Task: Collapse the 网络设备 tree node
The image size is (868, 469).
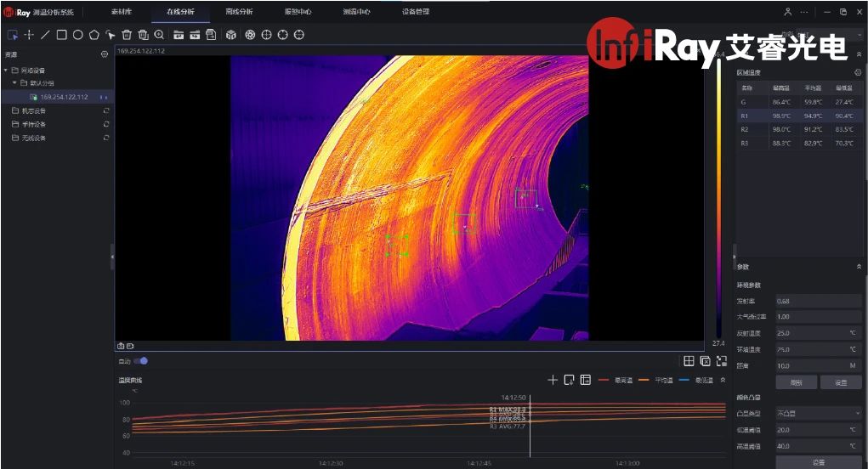Action: point(6,70)
